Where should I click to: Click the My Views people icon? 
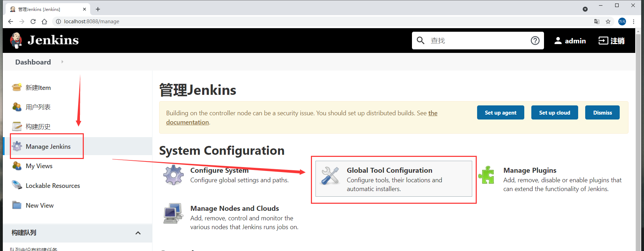tap(17, 166)
